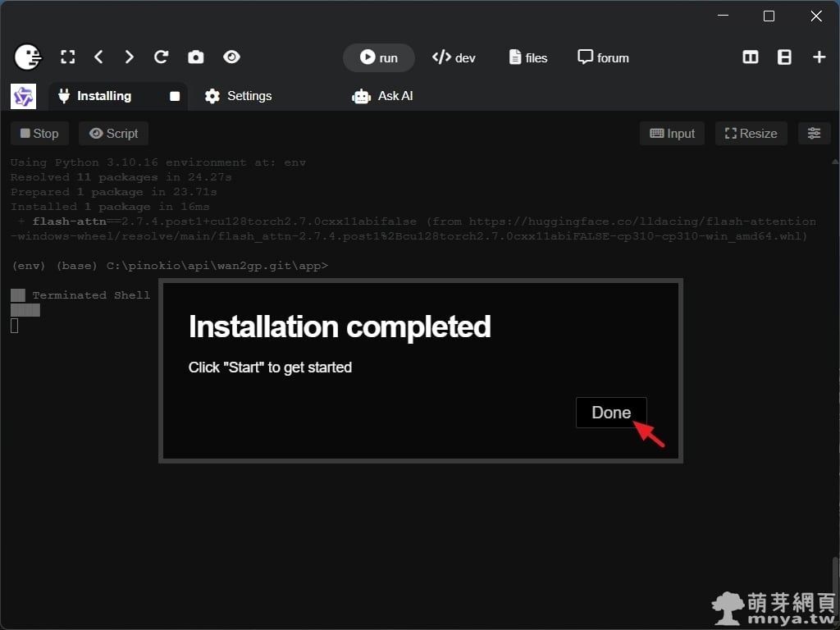This screenshot has width=840, height=630.
Task: Go forward with the right arrow icon
Action: click(x=129, y=57)
